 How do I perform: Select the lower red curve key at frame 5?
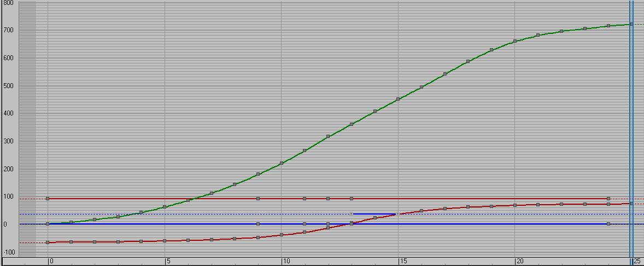pos(165,240)
